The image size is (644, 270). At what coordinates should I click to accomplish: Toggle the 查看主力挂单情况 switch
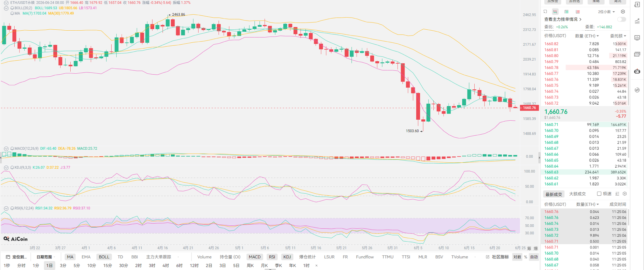(x=621, y=19)
